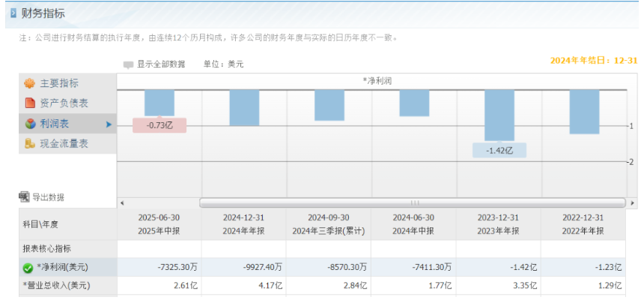The width and height of the screenshot is (644, 300).
Task: Click the green check icon beside 净利润
Action: (x=28, y=268)
